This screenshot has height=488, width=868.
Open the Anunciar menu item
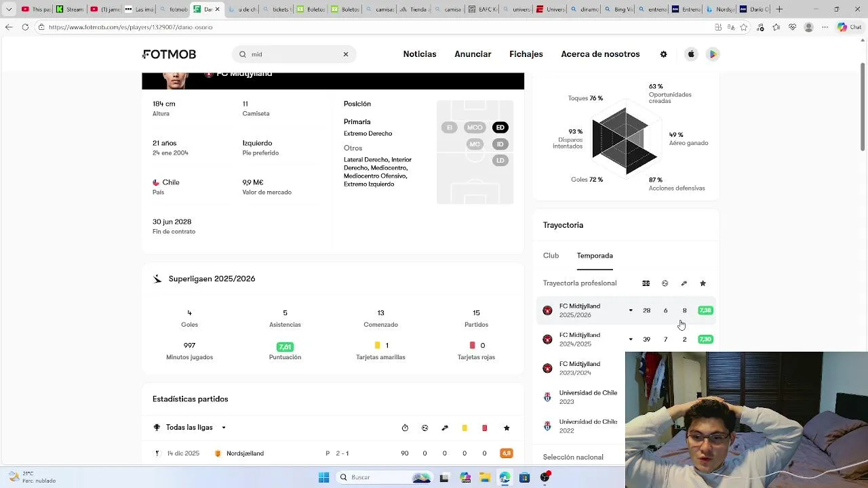click(x=473, y=54)
